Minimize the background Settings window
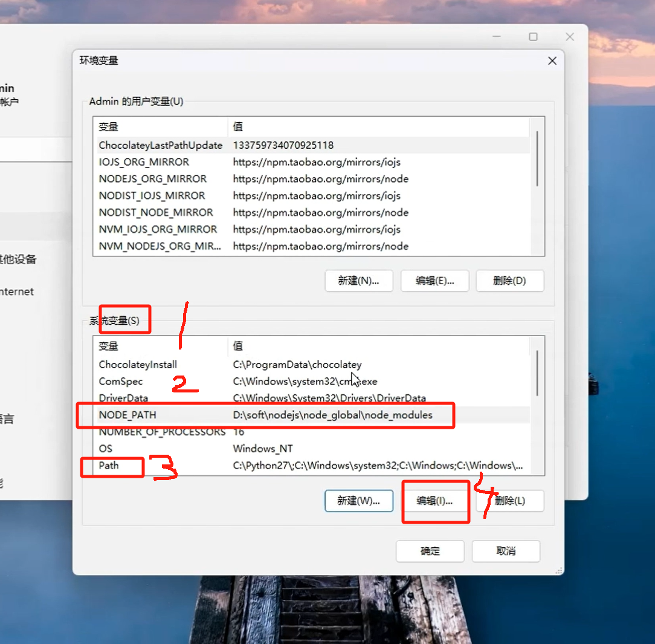This screenshot has height=644, width=655. [x=496, y=37]
